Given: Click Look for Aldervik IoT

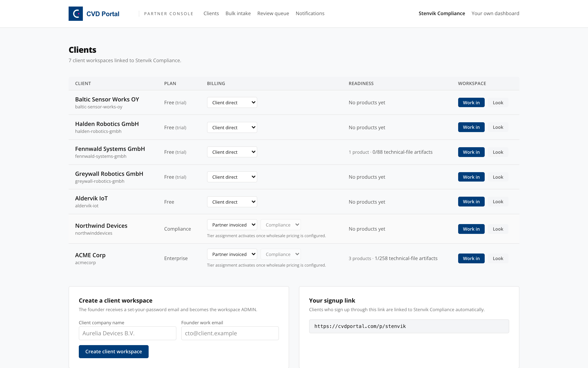Looking at the screenshot, I should coord(498,202).
